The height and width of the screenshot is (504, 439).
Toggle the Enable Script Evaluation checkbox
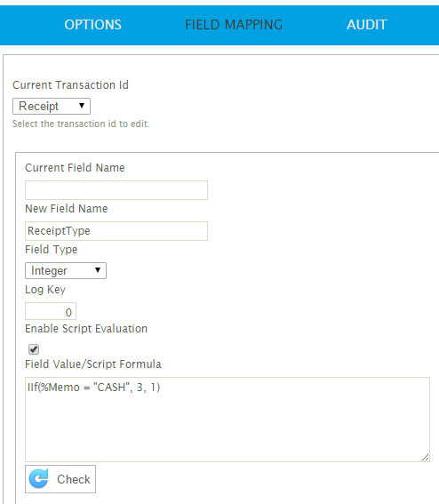click(34, 349)
